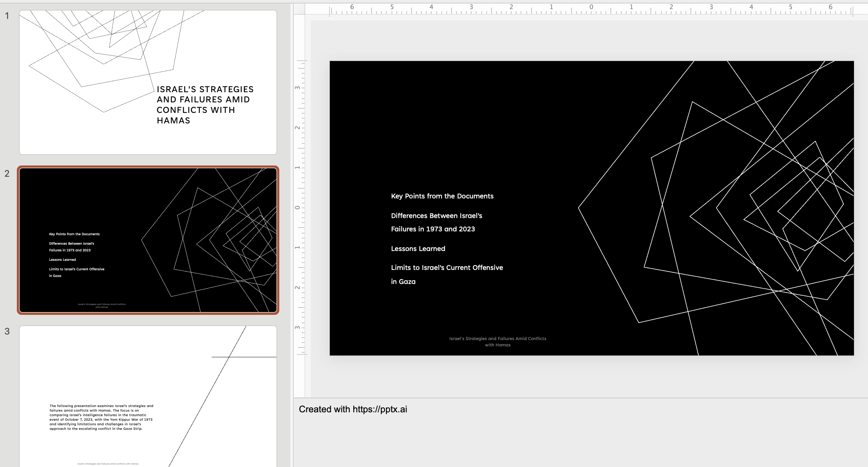Click slide number 3 label in panel
Screen dimensions: 868x467
tap(7, 331)
